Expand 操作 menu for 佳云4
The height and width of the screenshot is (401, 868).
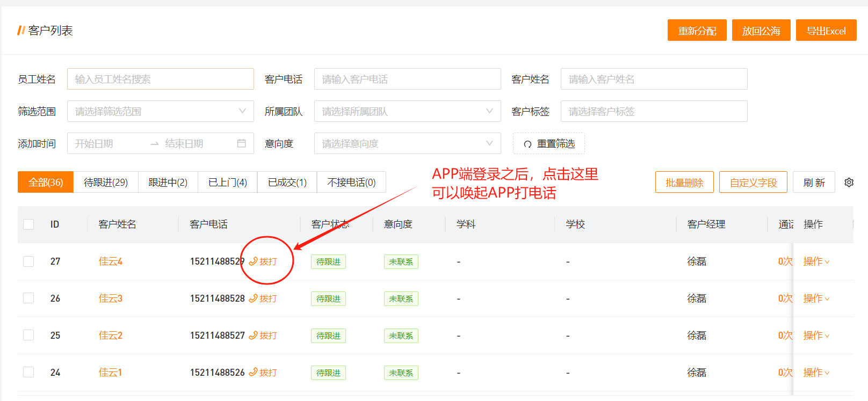816,261
